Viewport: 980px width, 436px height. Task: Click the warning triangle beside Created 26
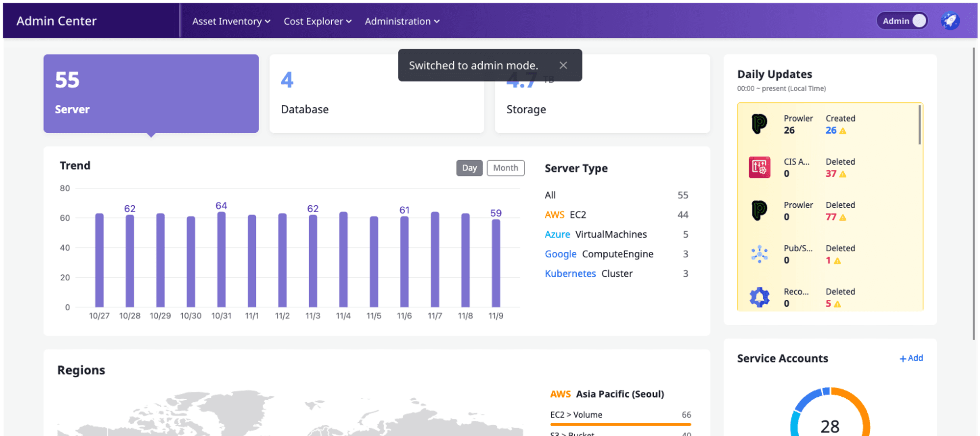point(843,131)
